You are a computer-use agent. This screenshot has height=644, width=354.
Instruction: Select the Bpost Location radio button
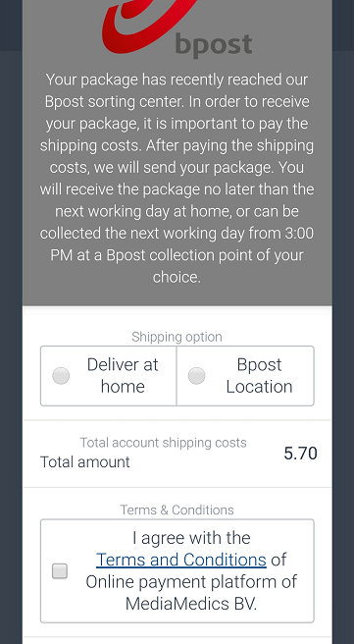196,376
